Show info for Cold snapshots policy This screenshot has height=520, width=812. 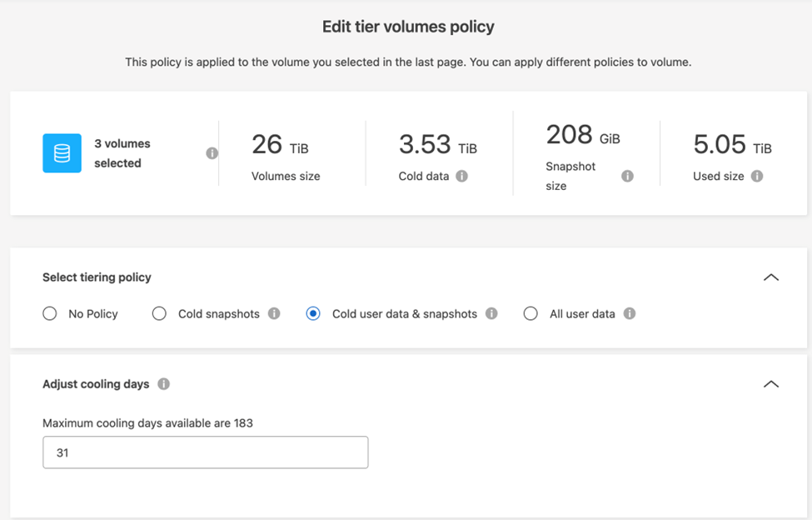[274, 314]
